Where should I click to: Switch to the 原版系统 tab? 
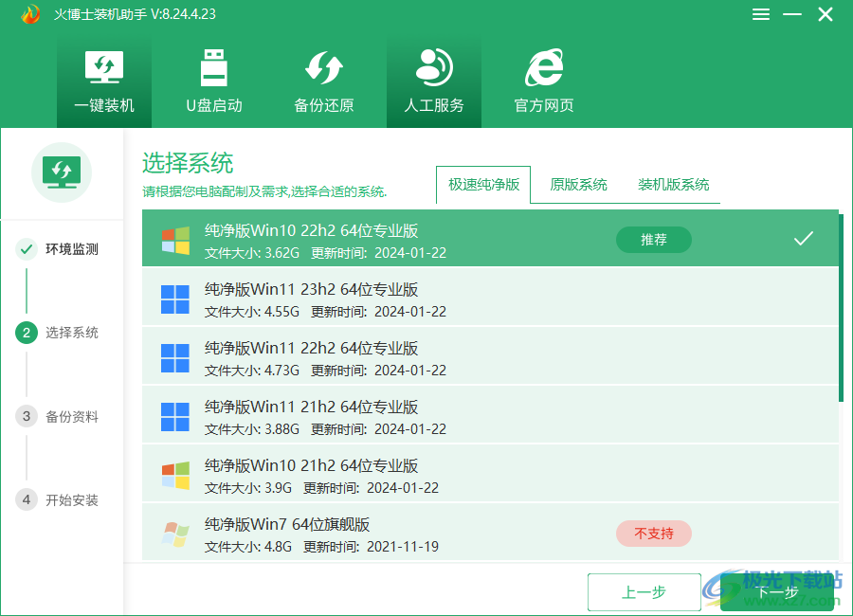click(577, 185)
